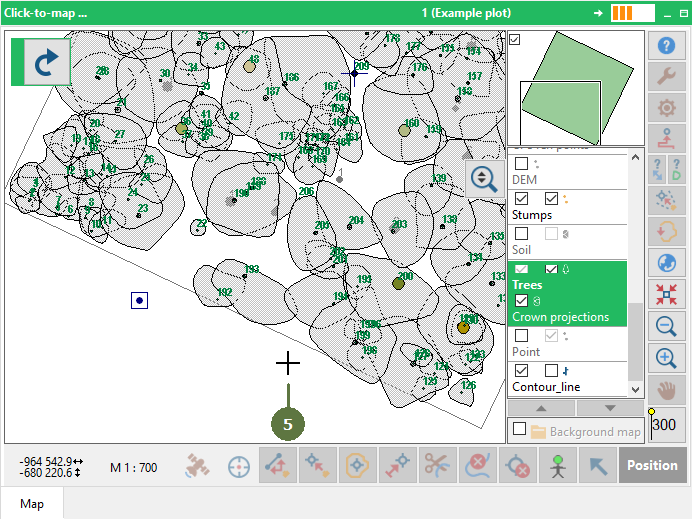This screenshot has width=692, height=519.
Task: Select the Stumps layer label
Action: click(x=532, y=215)
